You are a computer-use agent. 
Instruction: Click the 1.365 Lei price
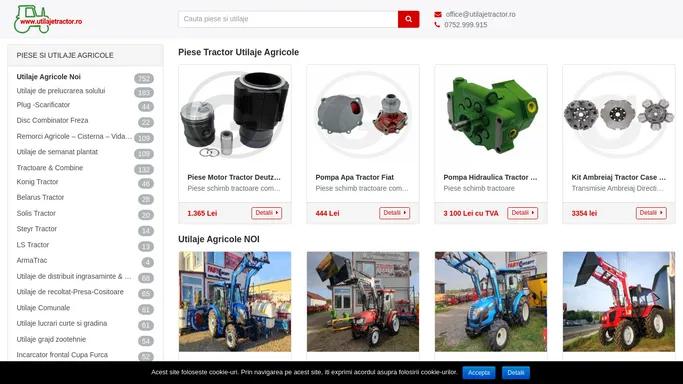coord(202,213)
